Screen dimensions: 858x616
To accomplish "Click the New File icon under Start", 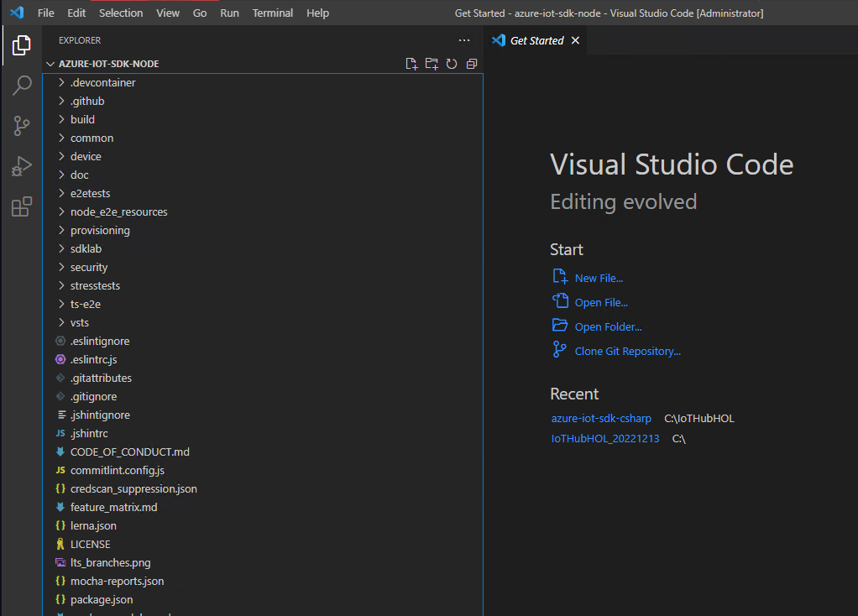I will click(560, 276).
